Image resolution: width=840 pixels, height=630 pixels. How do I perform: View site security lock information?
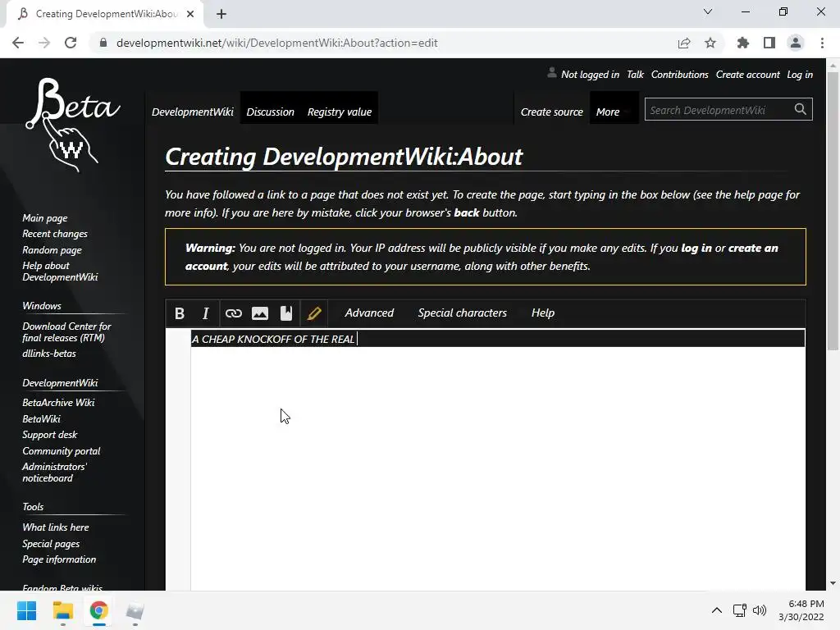pyautogui.click(x=103, y=43)
